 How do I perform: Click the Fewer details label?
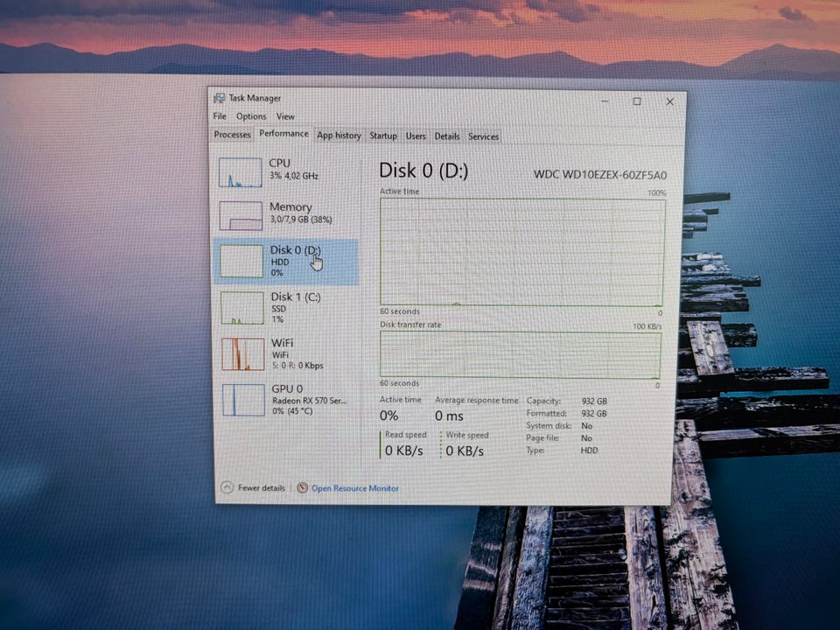point(262,488)
